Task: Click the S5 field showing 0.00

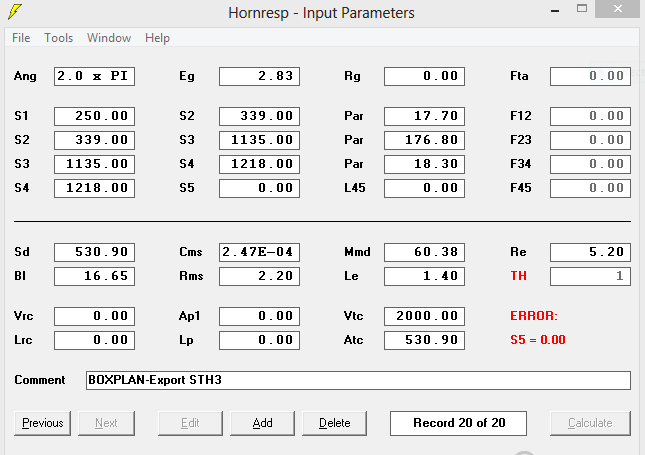Action: tap(260, 188)
